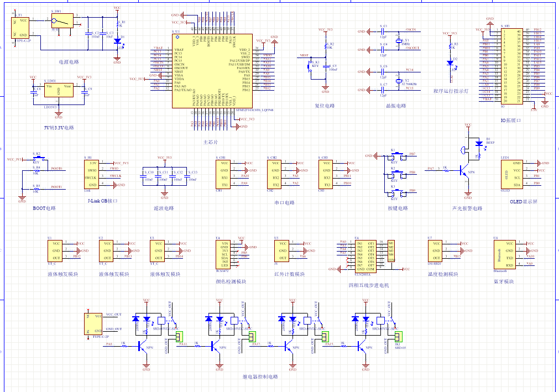Select the S_CH1 serial port connector
Image resolution: width=559 pixels, height=392 pixels.
[223, 174]
